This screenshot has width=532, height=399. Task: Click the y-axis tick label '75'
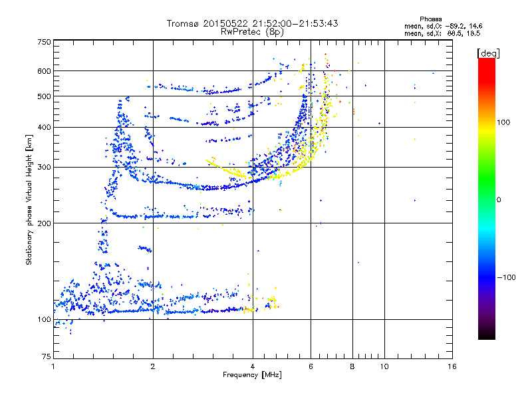(x=47, y=356)
